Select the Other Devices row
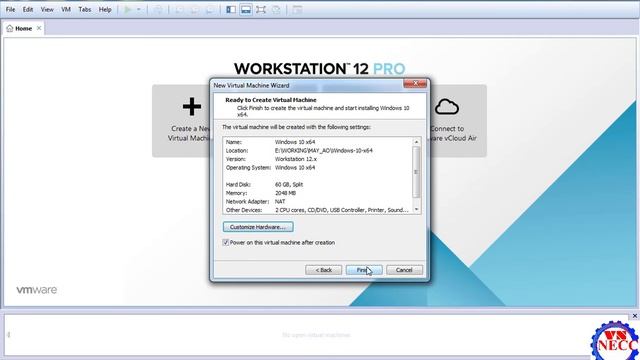The height and width of the screenshot is (360, 640). click(x=318, y=210)
